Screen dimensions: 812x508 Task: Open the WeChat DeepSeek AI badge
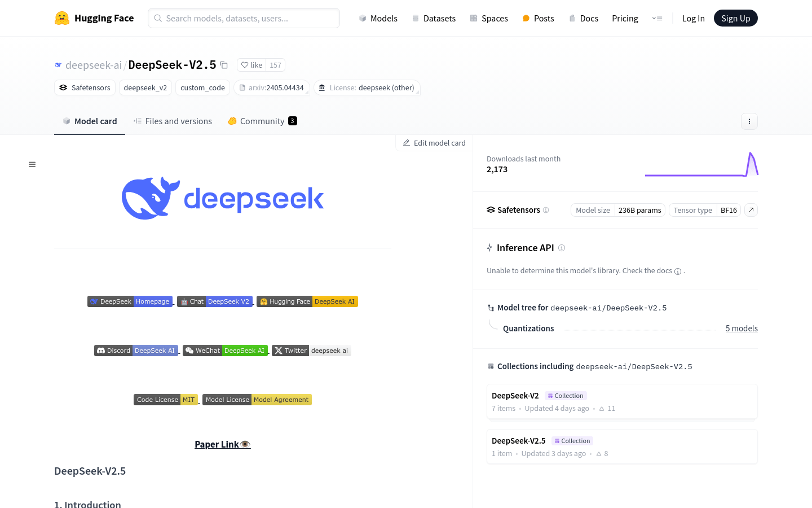click(225, 351)
